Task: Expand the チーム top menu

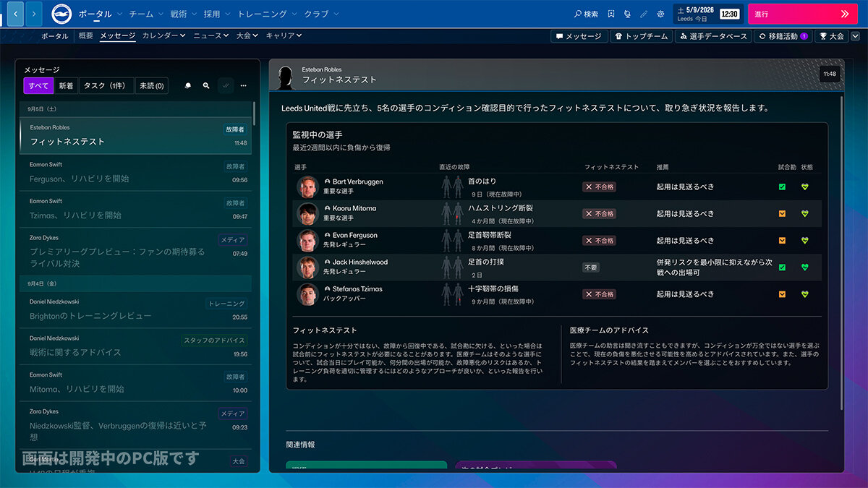Action: (145, 14)
